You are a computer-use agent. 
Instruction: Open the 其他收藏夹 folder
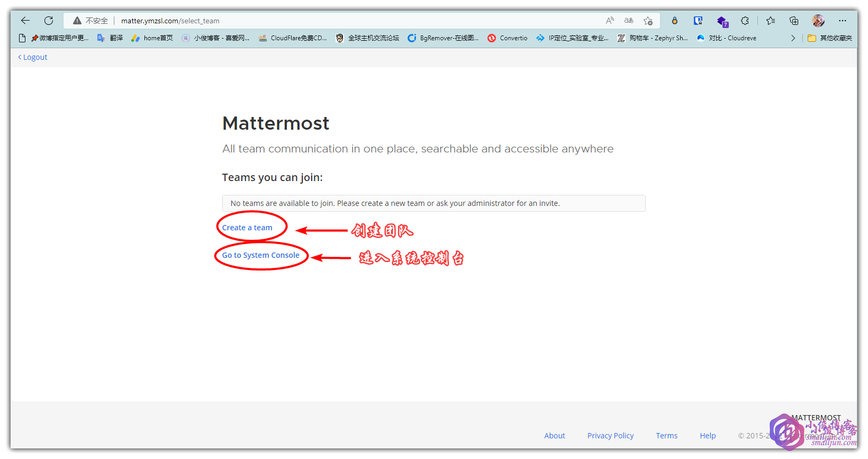point(830,38)
